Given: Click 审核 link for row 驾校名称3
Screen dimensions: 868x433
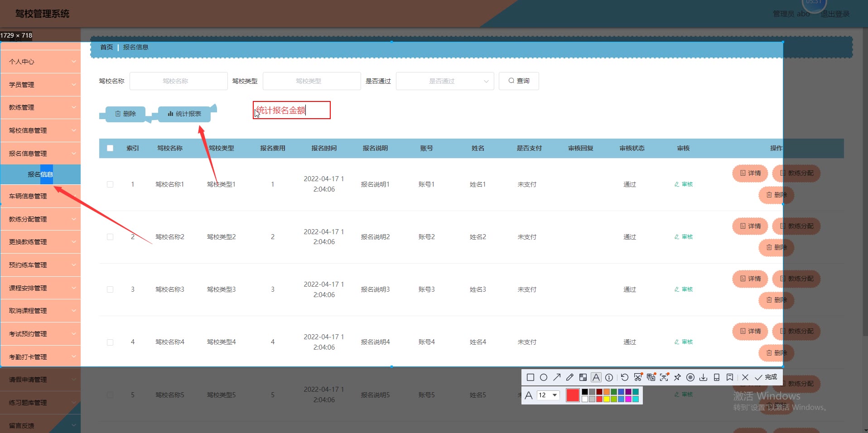Looking at the screenshot, I should pyautogui.click(x=684, y=289).
